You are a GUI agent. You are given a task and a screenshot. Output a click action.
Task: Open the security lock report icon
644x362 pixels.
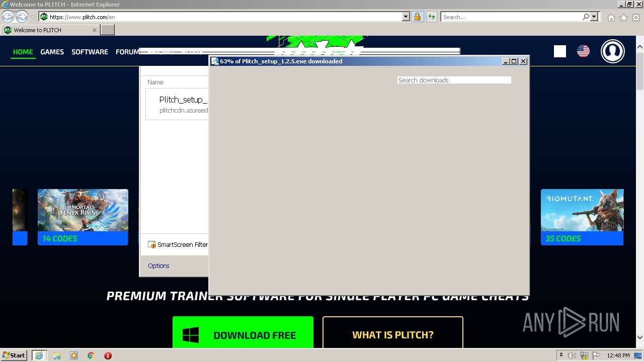417,17
